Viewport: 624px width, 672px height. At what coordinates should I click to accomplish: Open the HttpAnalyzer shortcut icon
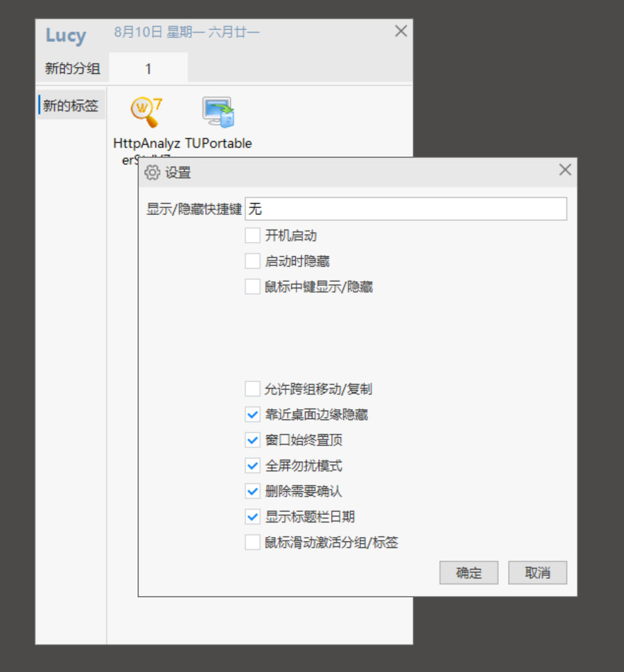point(147,113)
